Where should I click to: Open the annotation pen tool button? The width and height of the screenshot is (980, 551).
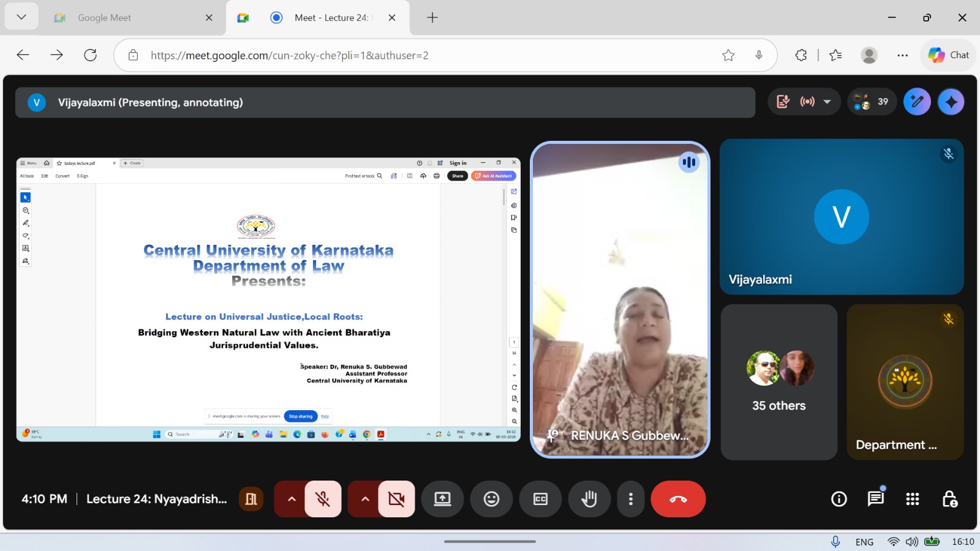[917, 102]
